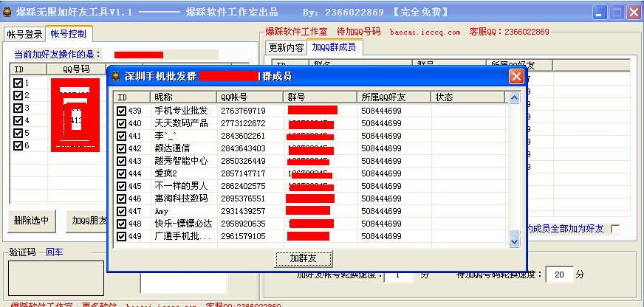Click the 加QQ朋友 button in main window
The width and height of the screenshot is (644, 307).
pos(87,221)
